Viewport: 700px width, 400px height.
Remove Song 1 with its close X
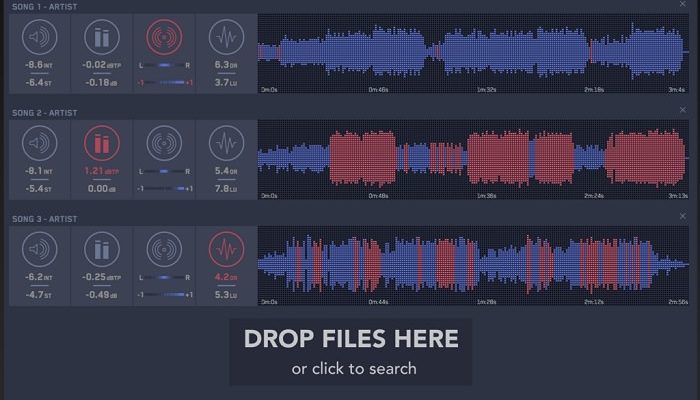683,6
